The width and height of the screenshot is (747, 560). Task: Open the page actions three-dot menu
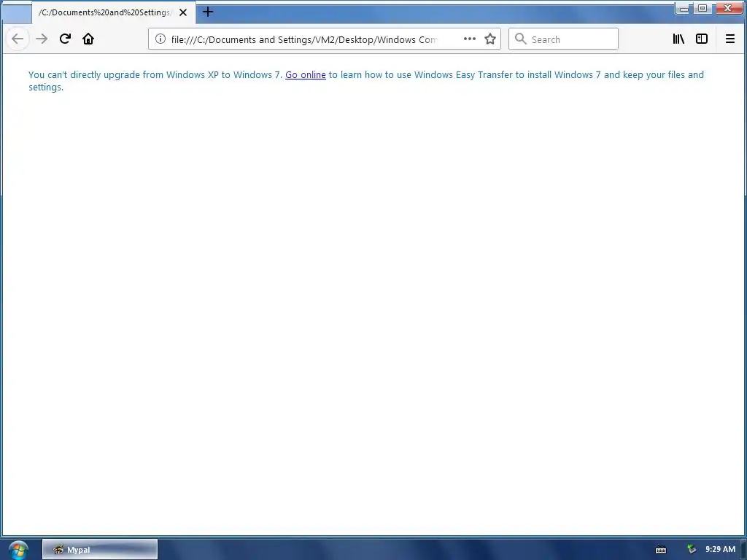pyautogui.click(x=470, y=39)
